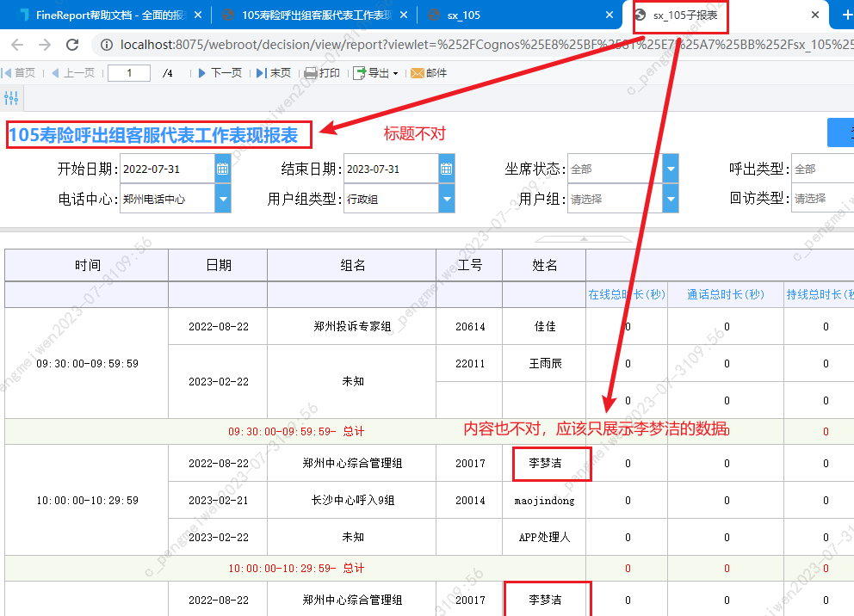Click the time slot 10:00:00-10:29:59
854x616 pixels.
(x=87, y=501)
